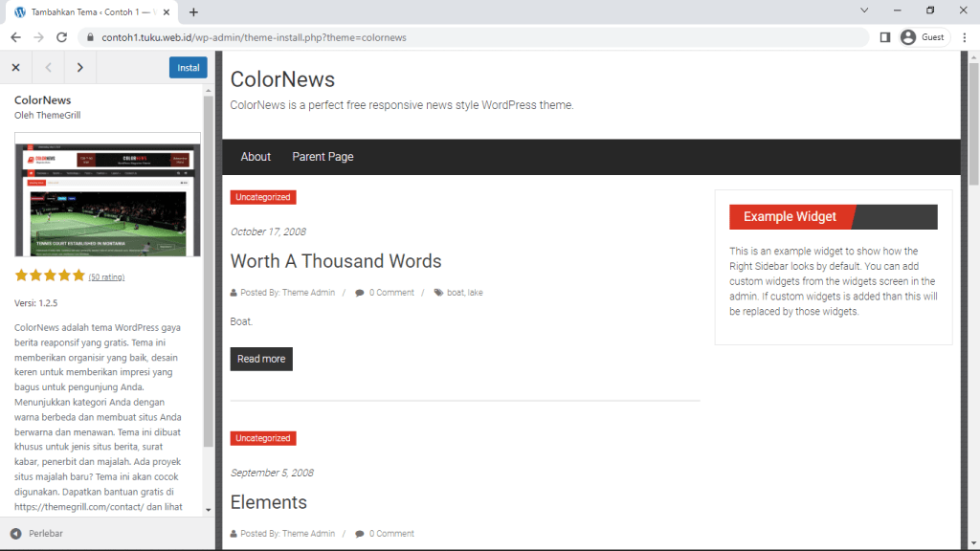Viewport: 980px width, 551px height.
Task: Click the sidebar description scrollbar down arrow
Action: coord(208,510)
